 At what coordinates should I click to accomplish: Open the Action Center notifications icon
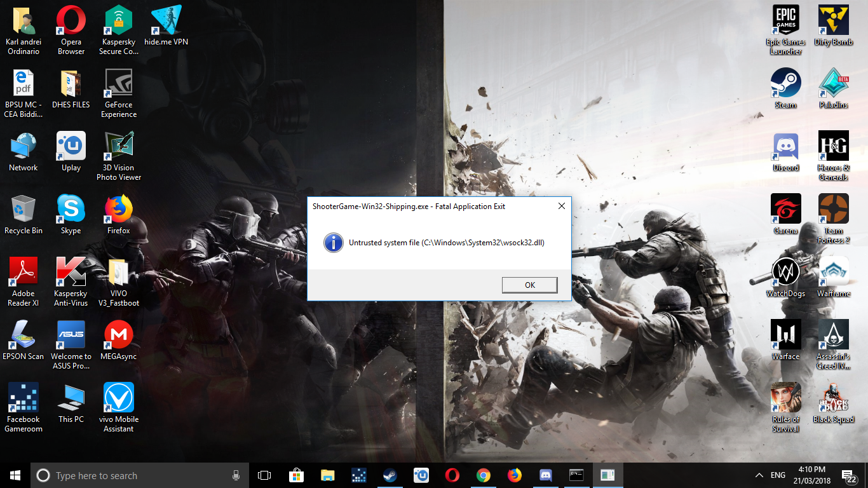849,475
